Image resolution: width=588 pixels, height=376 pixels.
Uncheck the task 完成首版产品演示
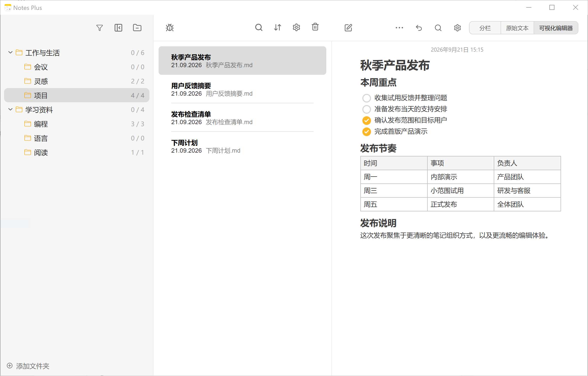366,132
